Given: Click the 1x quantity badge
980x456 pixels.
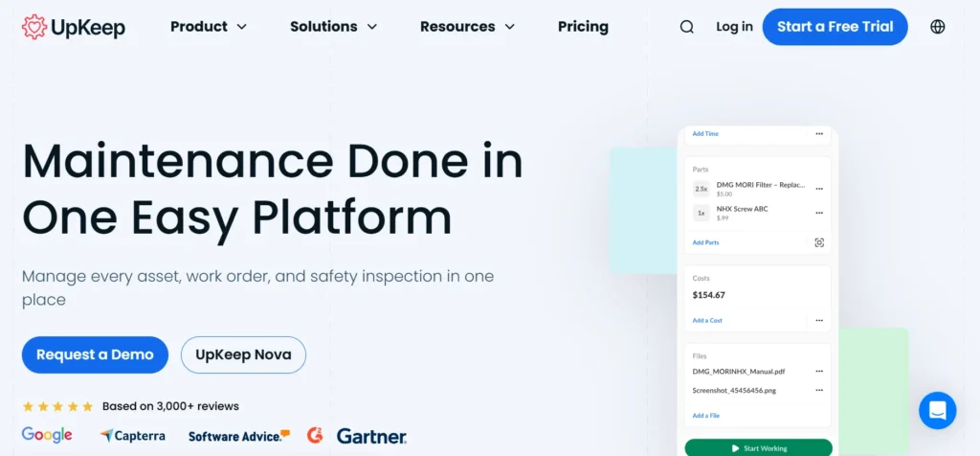Looking at the screenshot, I should point(702,214).
